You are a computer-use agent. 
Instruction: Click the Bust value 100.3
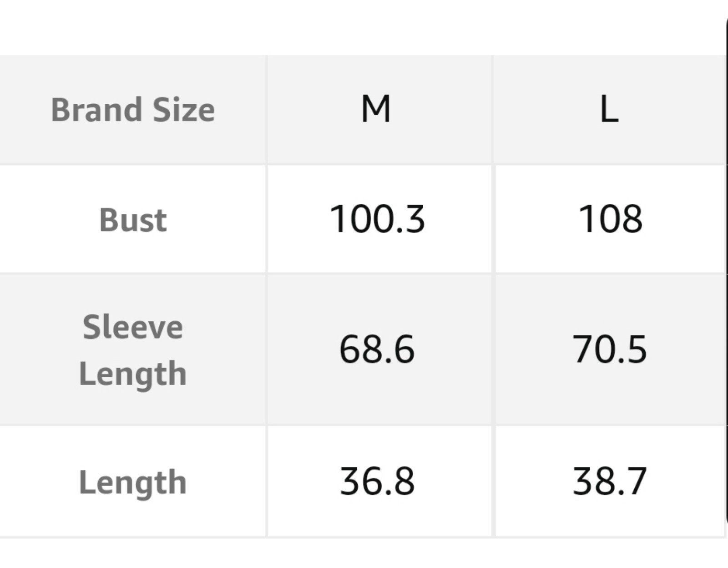coord(377,219)
